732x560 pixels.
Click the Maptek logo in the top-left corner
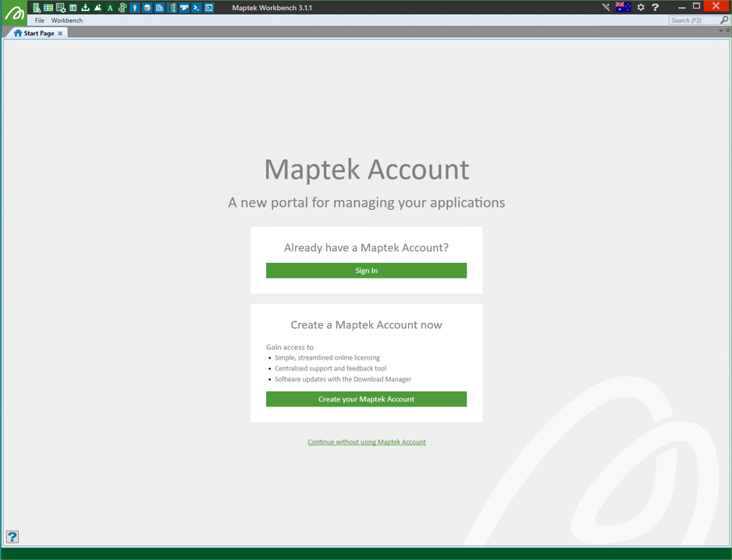pos(14,12)
